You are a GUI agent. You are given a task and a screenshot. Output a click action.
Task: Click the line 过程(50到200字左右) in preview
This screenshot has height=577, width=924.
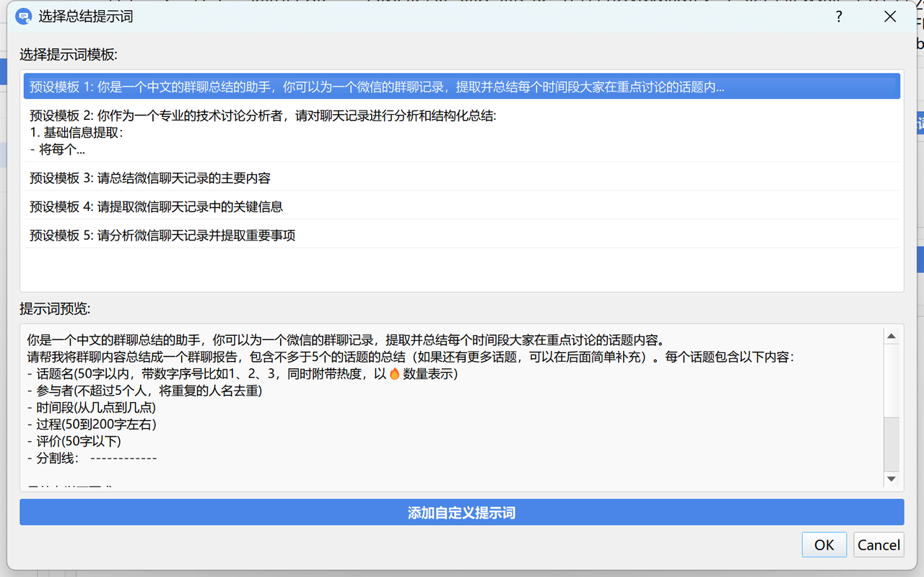tap(92, 425)
